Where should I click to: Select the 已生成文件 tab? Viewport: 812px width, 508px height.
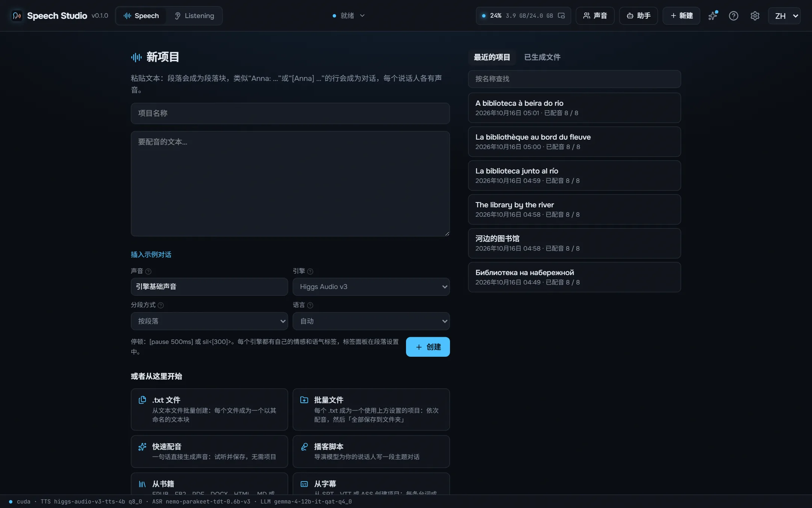click(542, 57)
